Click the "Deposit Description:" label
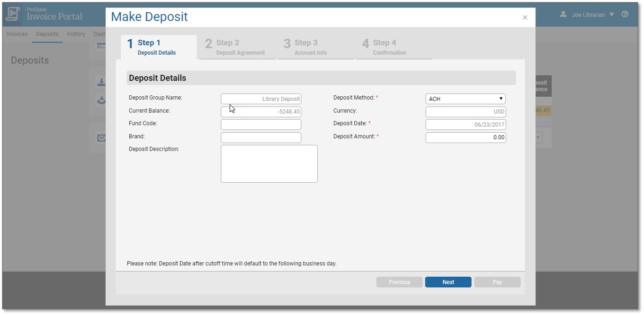 (154, 149)
